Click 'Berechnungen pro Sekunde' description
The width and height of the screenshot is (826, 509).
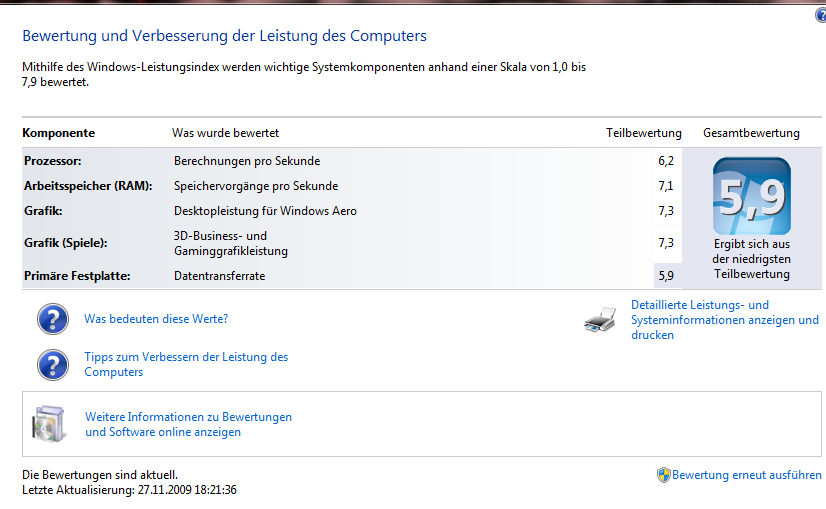pos(247,161)
